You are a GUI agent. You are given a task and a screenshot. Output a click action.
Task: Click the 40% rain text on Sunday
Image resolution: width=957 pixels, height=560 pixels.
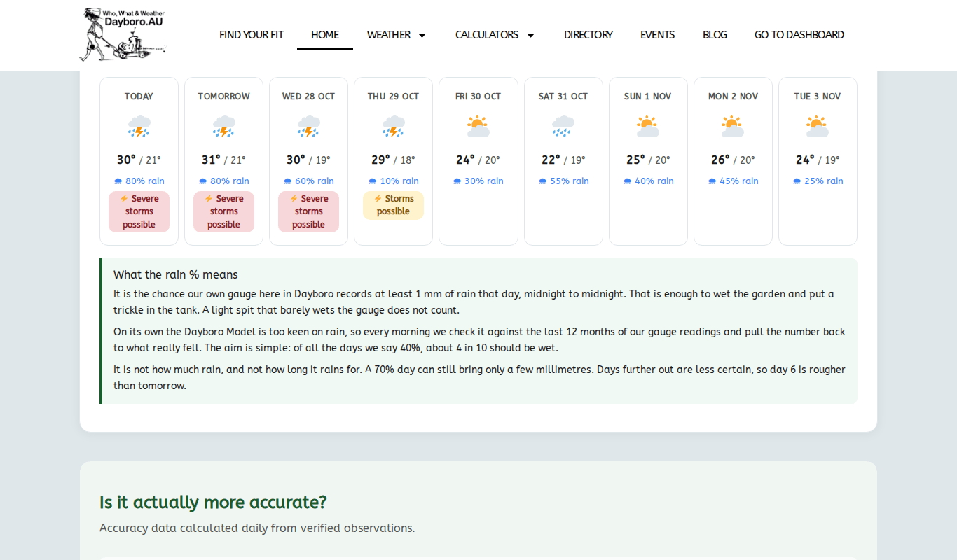click(647, 181)
